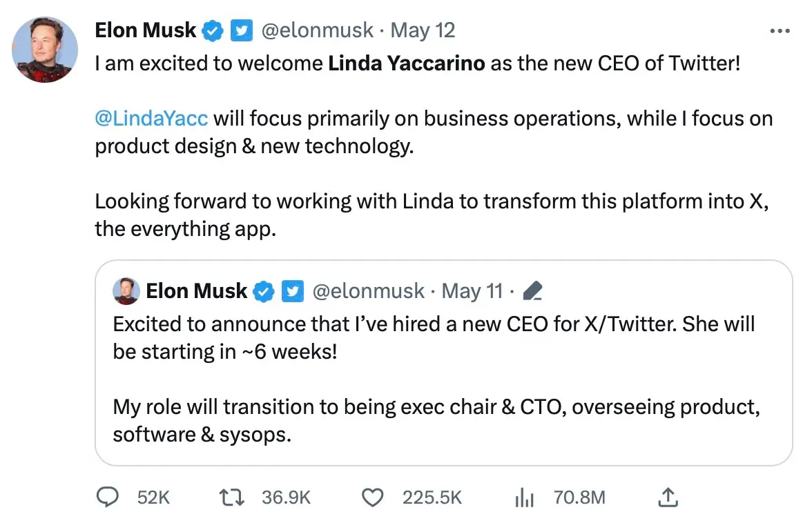Click the blue verified checkmark next to Elon Musk
Viewport: 812px width, 523px height.
pyautogui.click(x=212, y=30)
